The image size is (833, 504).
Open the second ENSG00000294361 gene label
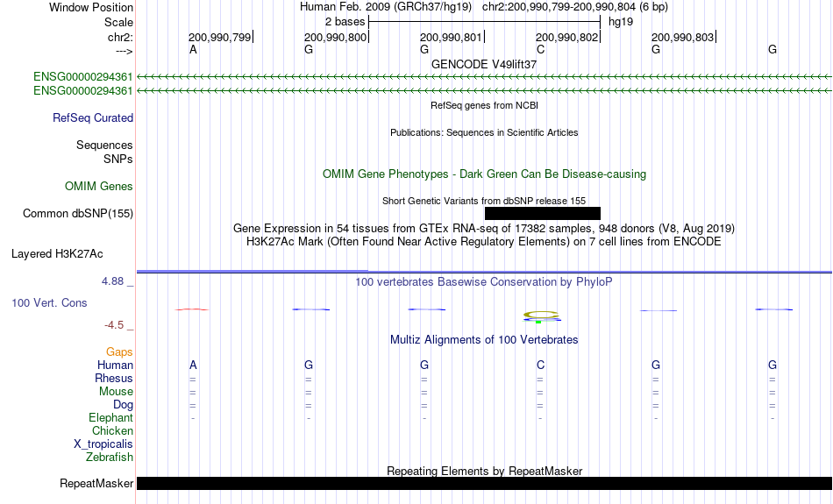click(x=83, y=91)
